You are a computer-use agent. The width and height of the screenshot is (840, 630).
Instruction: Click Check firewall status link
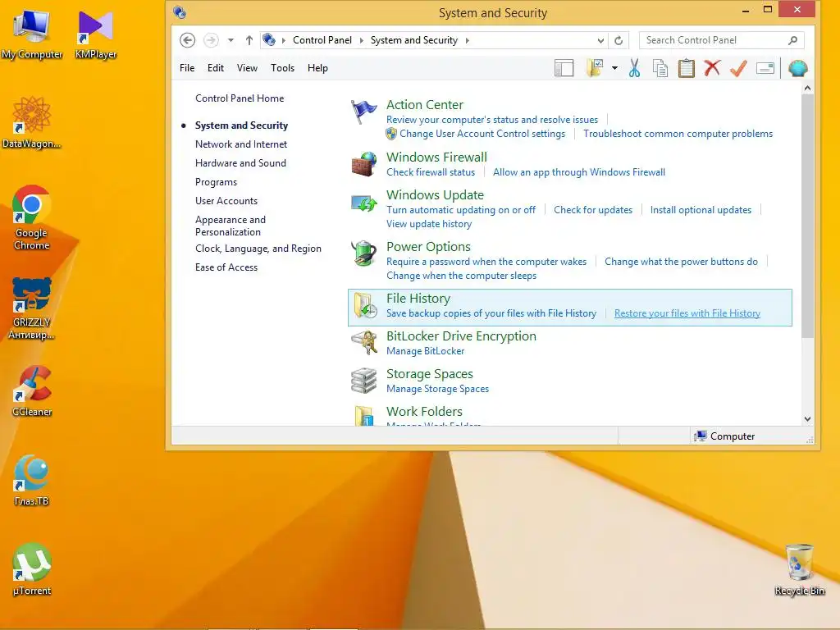[x=431, y=172]
